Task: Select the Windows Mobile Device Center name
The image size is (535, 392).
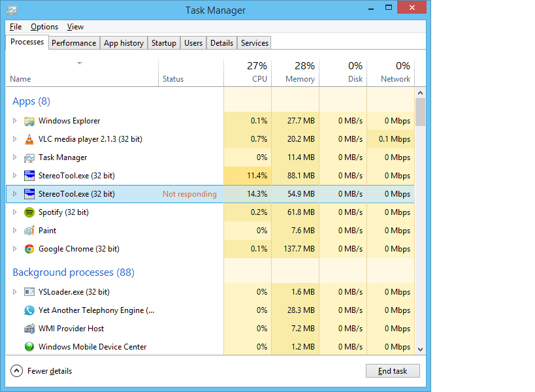Action: point(93,347)
